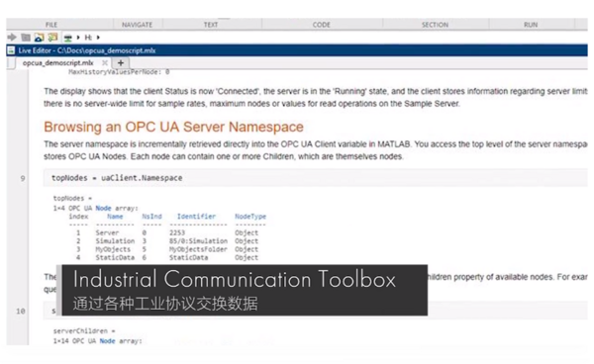
Task: Click the blue Node link in topNodes output
Action: [x=103, y=208]
